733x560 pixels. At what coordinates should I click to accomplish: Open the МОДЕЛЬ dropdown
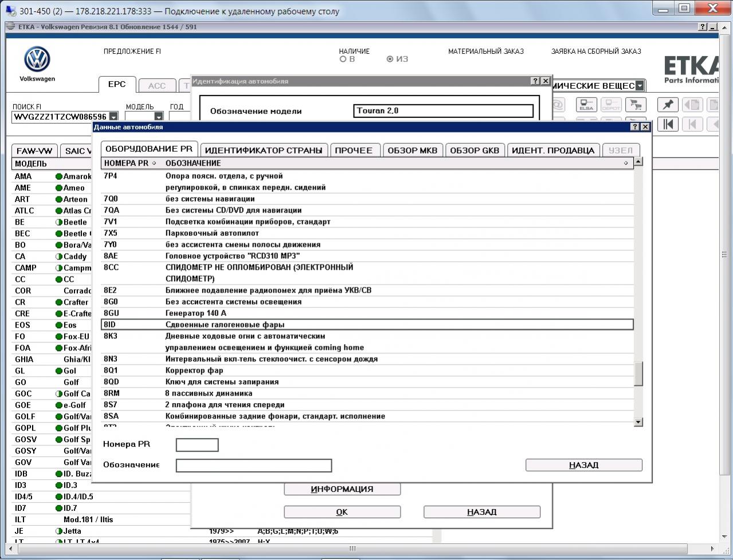point(159,117)
